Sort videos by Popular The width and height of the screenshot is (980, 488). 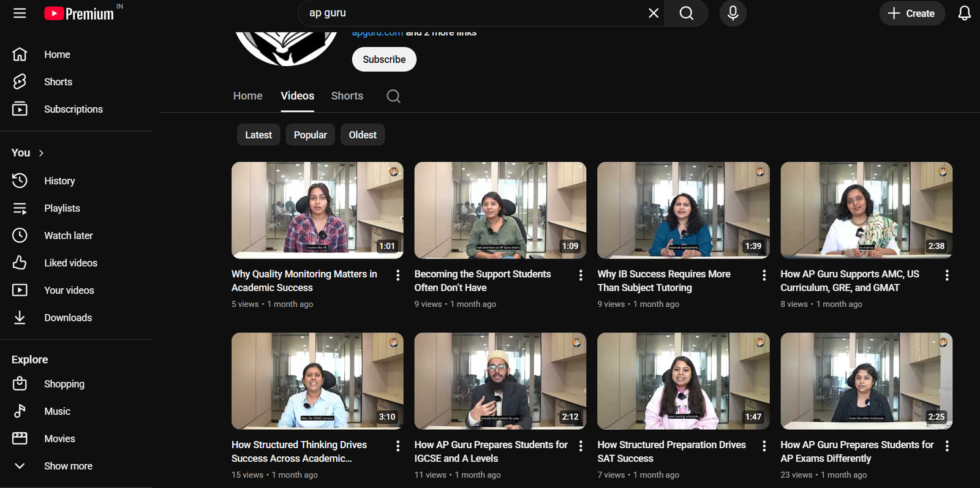click(311, 135)
